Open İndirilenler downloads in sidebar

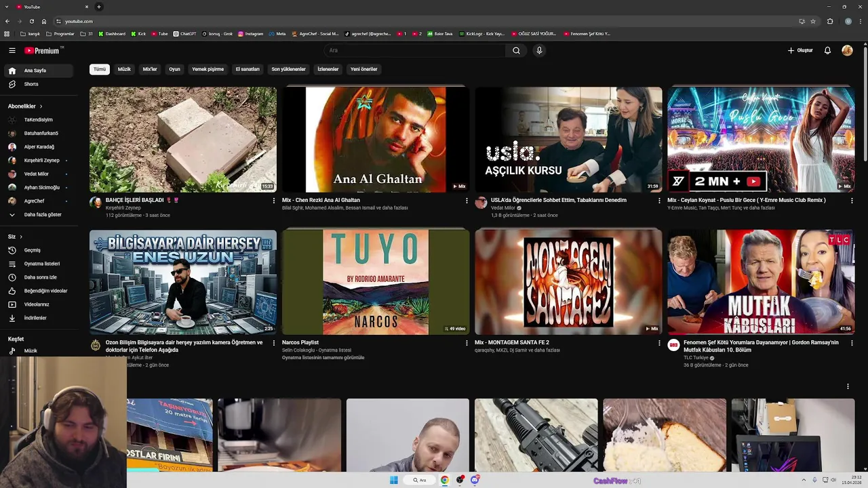[x=38, y=318]
